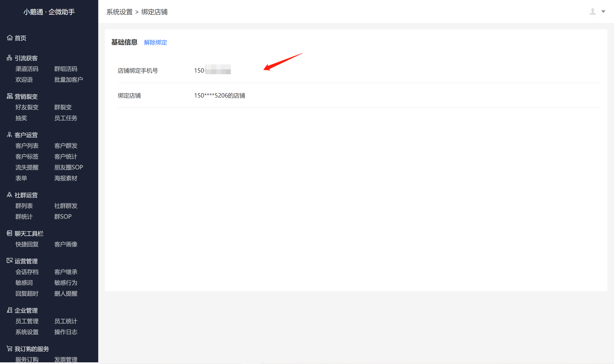Open 发票管理 menu item

pos(66,360)
